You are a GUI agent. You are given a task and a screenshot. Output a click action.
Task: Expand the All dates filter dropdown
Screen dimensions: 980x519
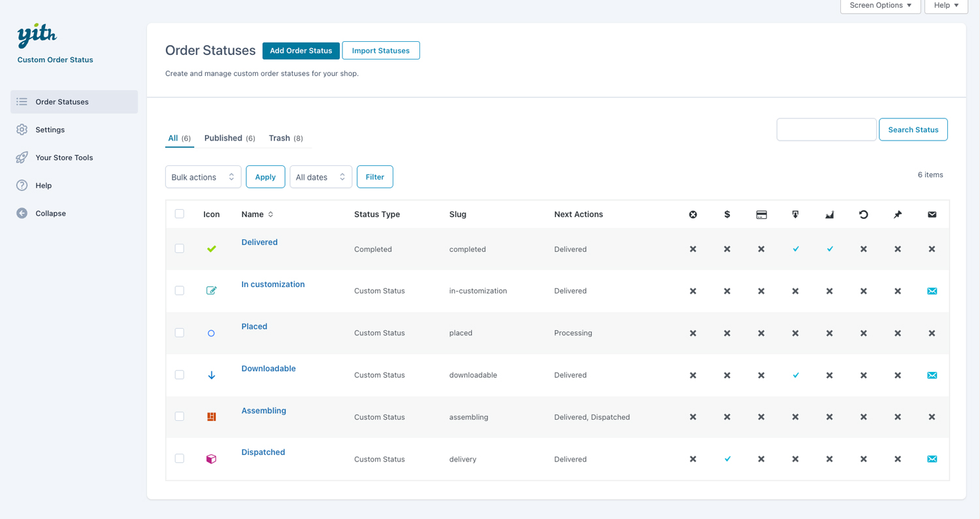[x=321, y=177]
